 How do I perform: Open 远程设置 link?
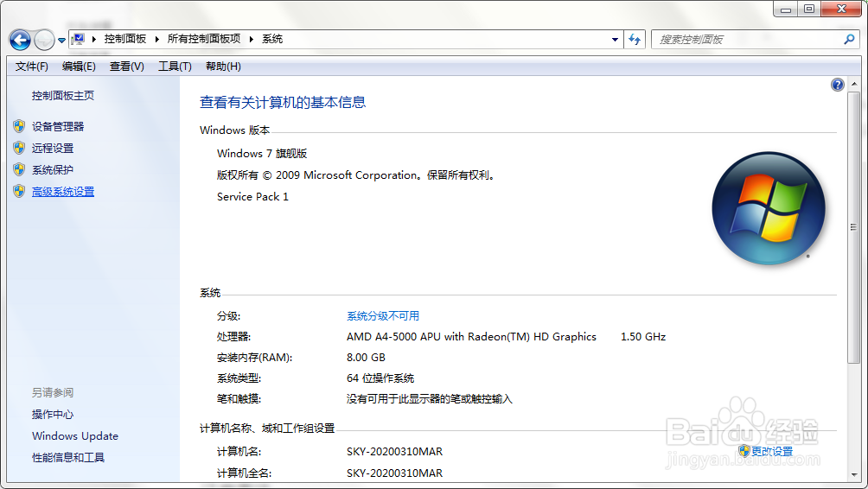(53, 149)
